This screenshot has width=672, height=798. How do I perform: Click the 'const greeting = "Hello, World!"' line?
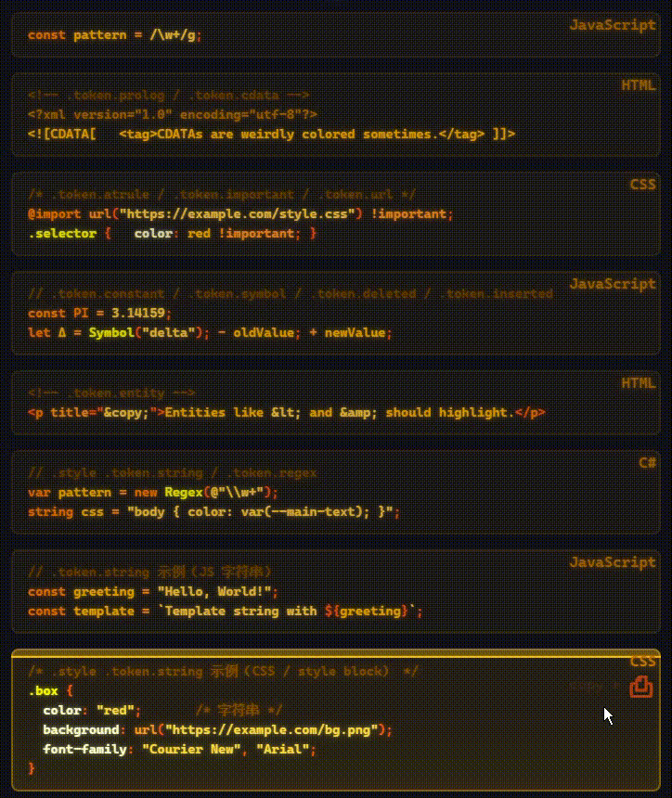[x=153, y=592]
